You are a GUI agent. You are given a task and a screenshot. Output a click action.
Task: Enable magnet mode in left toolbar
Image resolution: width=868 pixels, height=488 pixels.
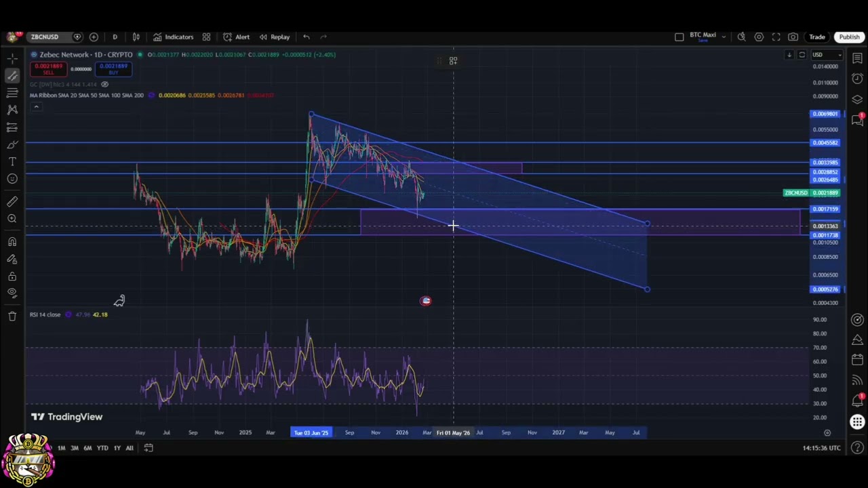(12, 241)
